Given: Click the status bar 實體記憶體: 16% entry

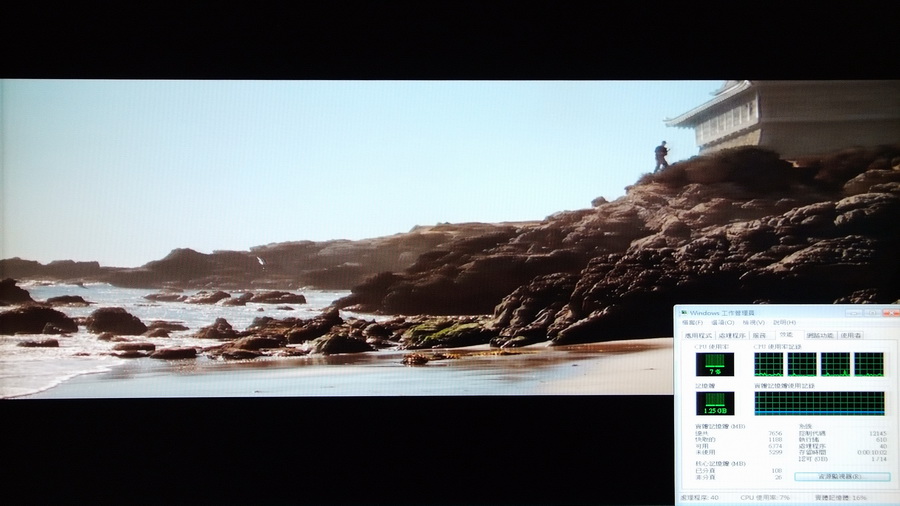Looking at the screenshot, I should pyautogui.click(x=840, y=497).
